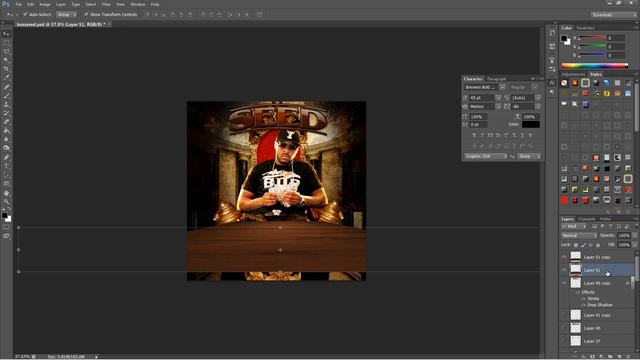Select the Layer 40 row
The width and height of the screenshot is (640, 360).
tap(598, 328)
